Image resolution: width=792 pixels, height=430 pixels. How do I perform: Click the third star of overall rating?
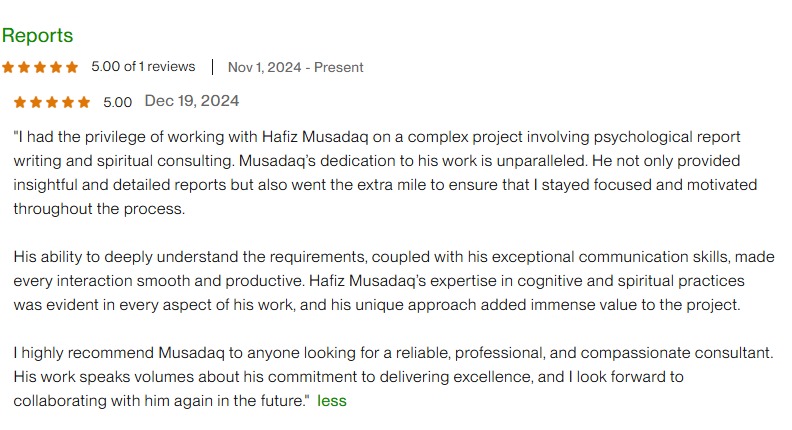pos(40,67)
